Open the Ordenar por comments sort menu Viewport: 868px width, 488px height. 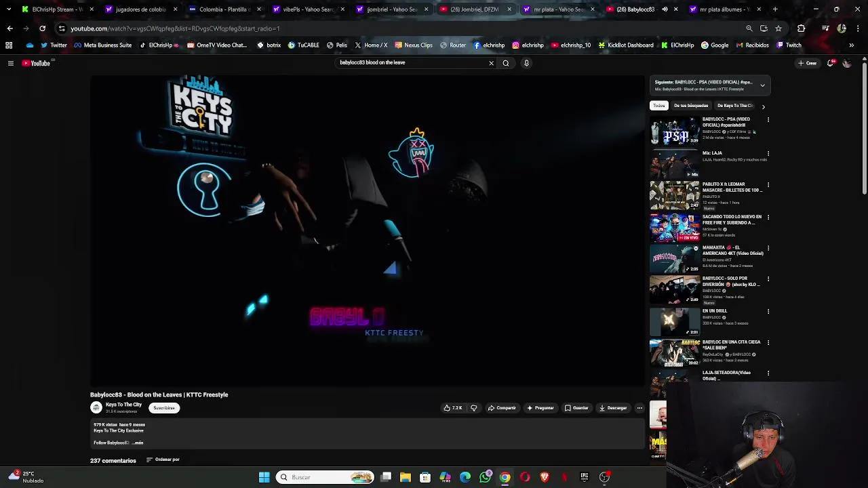(x=163, y=460)
